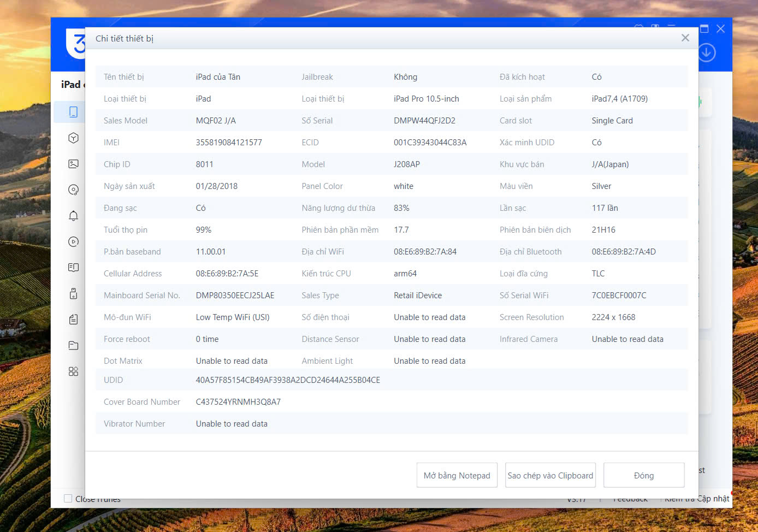Open the Music disc icon in sidebar
The width and height of the screenshot is (758, 532).
point(73,190)
